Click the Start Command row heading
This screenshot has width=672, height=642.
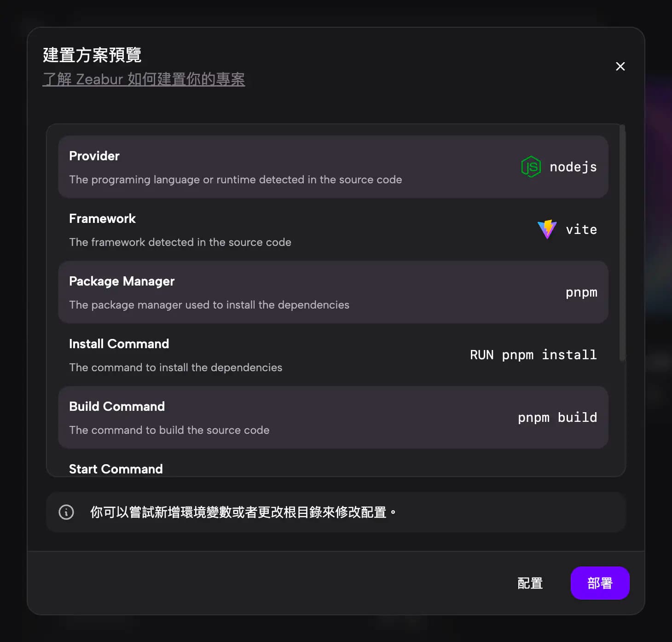tap(116, 469)
